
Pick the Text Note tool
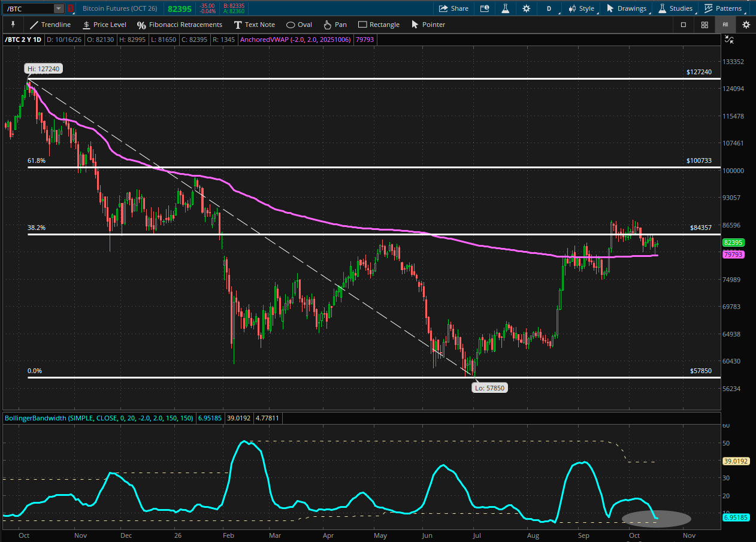click(255, 25)
